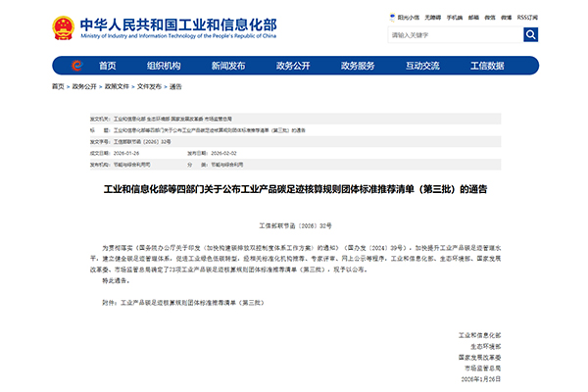Open the 工信数据 navigation tab

[x=487, y=66]
